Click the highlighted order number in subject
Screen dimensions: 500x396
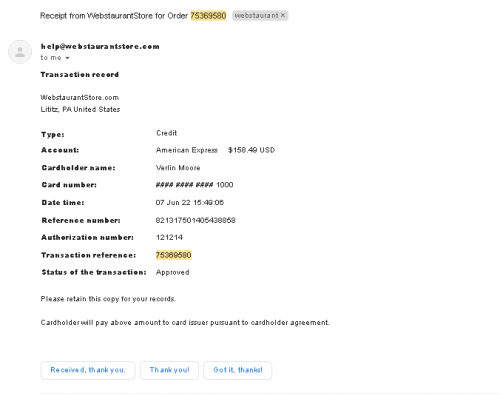tap(208, 16)
